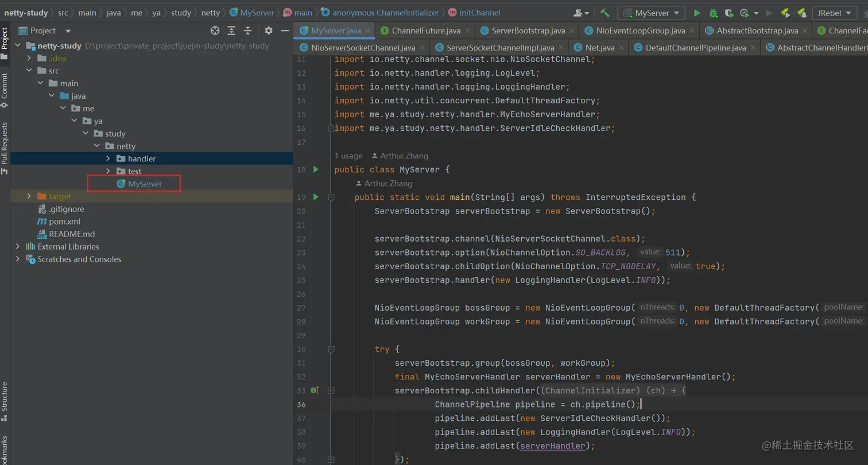
Task: Open the JRebel dropdown
Action: click(835, 13)
